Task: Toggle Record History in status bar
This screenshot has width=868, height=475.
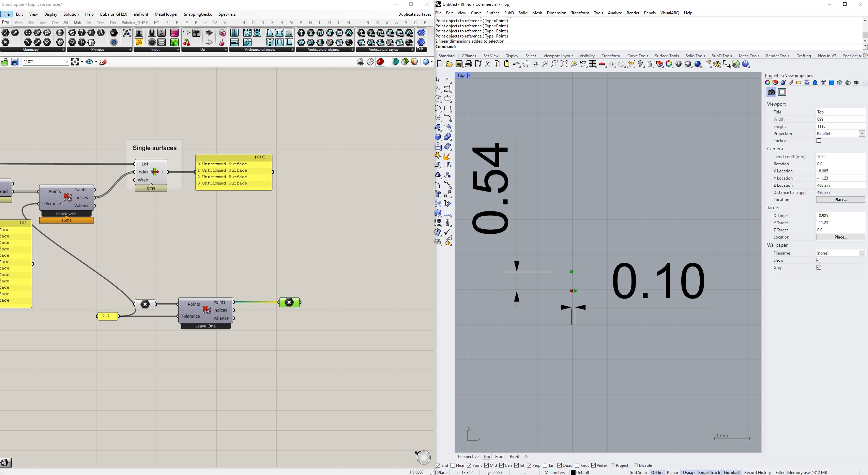Action: tap(757, 472)
